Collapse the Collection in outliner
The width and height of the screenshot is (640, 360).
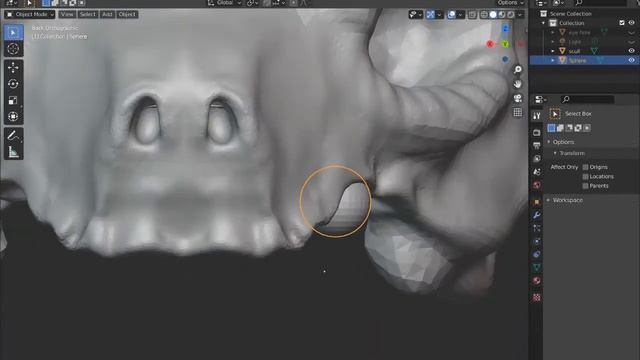[x=544, y=23]
